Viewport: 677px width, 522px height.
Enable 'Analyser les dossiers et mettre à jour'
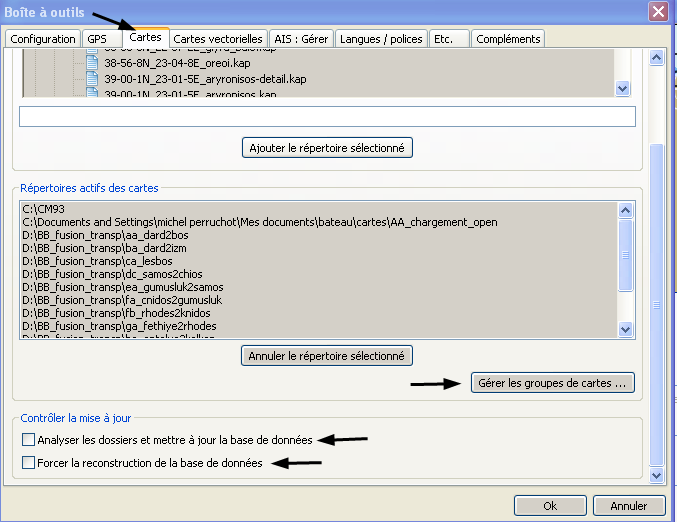click(27, 440)
